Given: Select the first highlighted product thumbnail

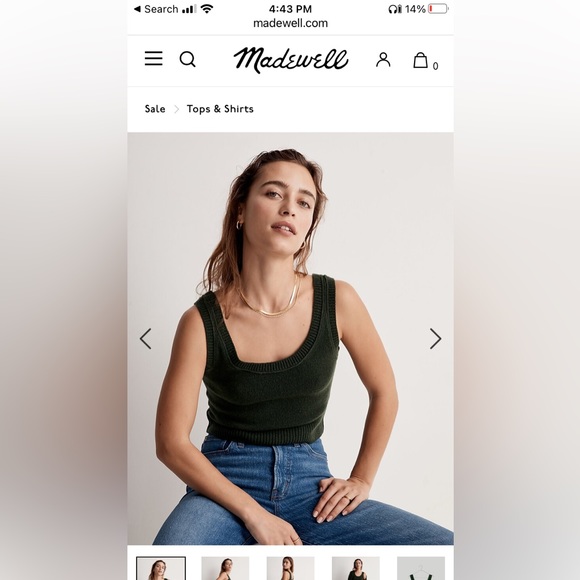Looking at the screenshot, I should click(161, 568).
